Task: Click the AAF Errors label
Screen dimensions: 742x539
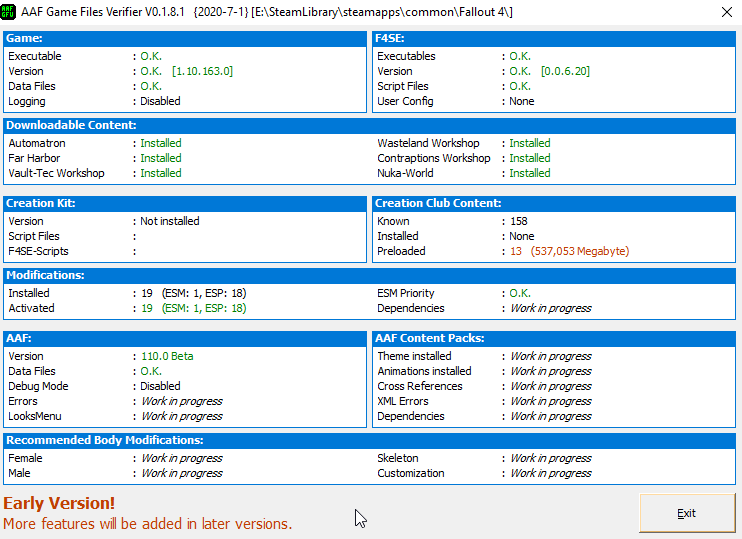Action: (x=23, y=401)
